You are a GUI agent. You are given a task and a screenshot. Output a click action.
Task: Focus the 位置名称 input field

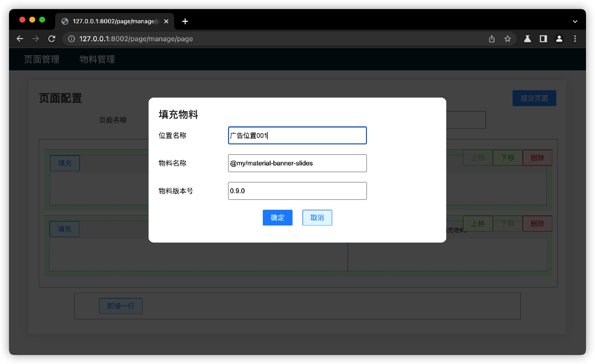[x=297, y=135]
